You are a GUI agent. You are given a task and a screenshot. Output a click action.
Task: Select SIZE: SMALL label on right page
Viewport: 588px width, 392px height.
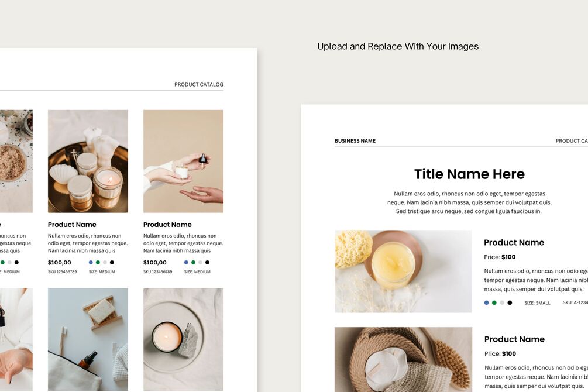[x=537, y=303]
